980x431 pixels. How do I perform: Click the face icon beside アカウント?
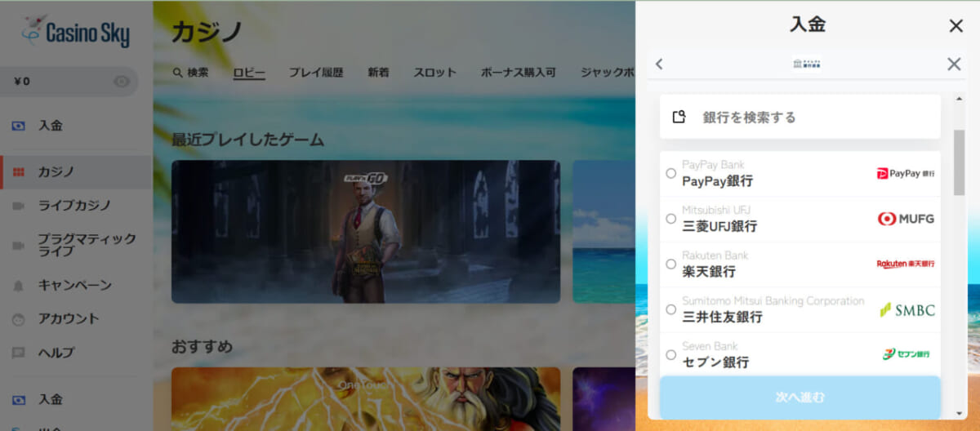(x=18, y=319)
